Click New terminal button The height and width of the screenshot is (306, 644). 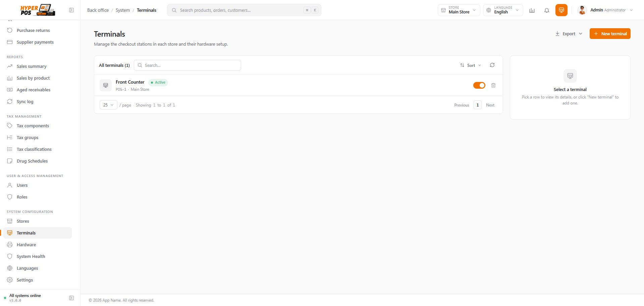[610, 34]
